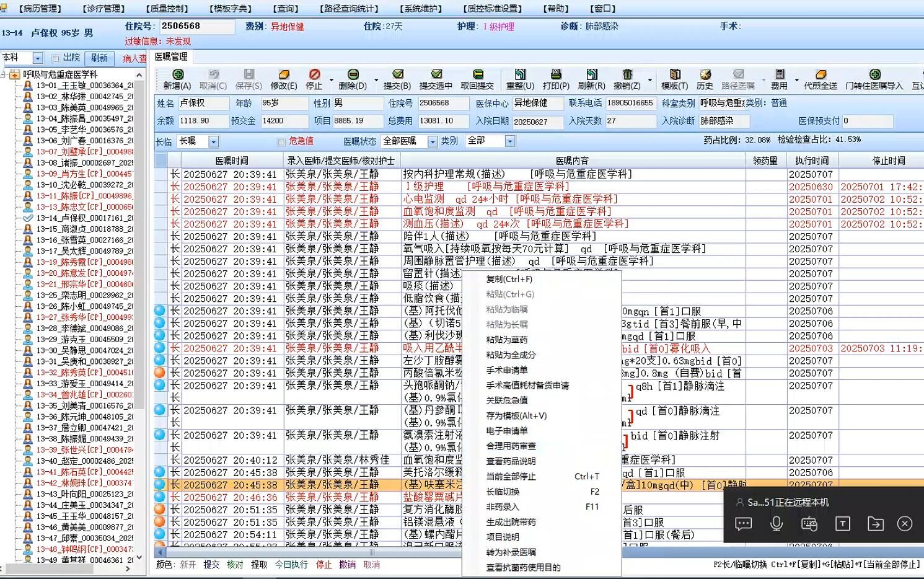The height and width of the screenshot is (579, 924).
Task: Open the dropdown arrow next to 撤销(Z)
Action: pos(649,80)
